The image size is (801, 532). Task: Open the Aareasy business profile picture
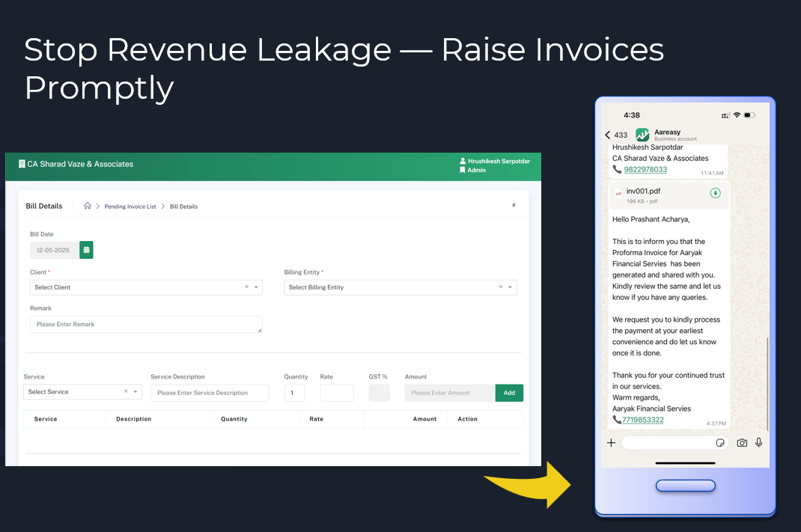tap(642, 135)
